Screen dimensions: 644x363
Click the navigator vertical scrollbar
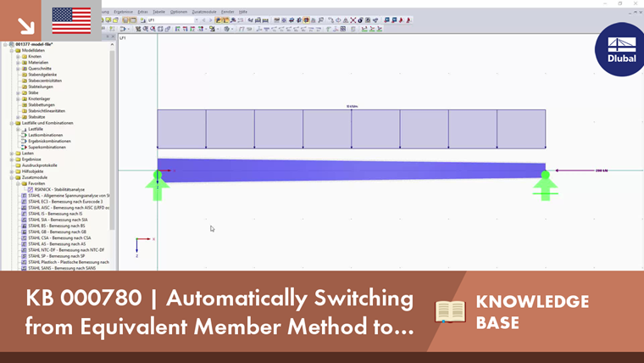click(112, 140)
